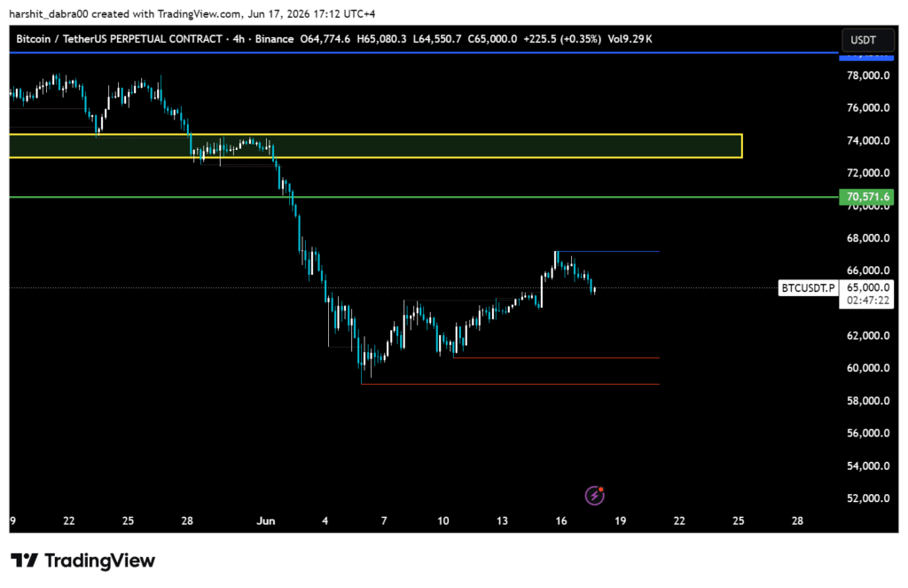Click the H65,080.3 high price value
The image size is (908, 588).
(x=381, y=39)
